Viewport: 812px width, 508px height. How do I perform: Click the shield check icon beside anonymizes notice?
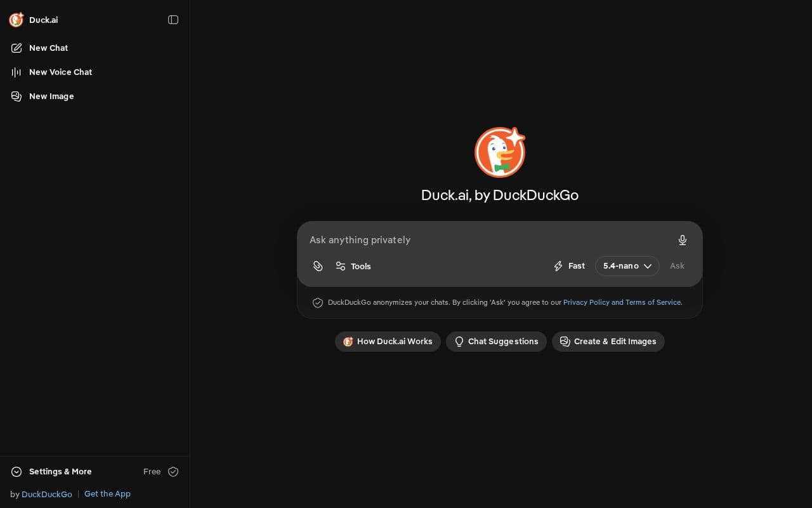point(318,303)
